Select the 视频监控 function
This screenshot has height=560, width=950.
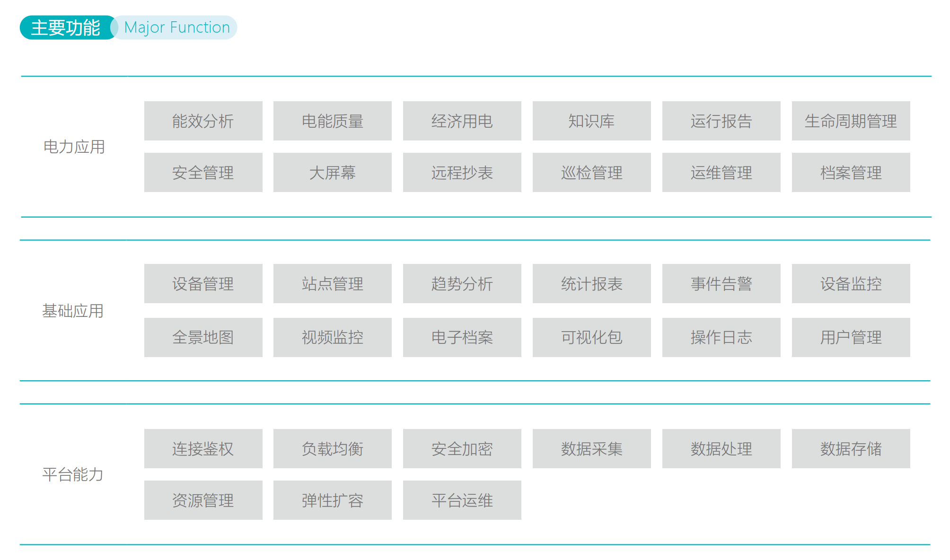point(332,337)
